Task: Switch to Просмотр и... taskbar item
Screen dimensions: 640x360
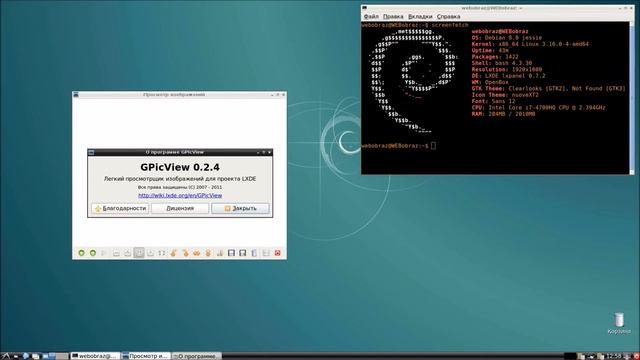Action: coord(146,356)
